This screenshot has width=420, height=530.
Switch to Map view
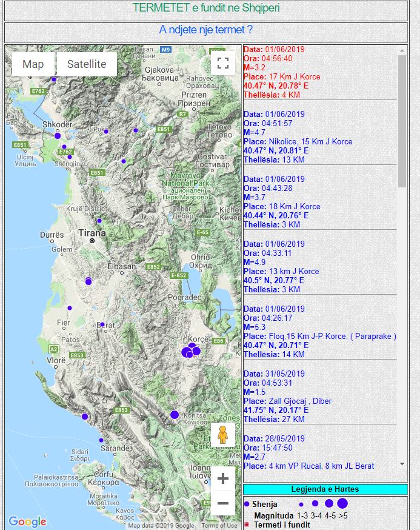[33, 64]
